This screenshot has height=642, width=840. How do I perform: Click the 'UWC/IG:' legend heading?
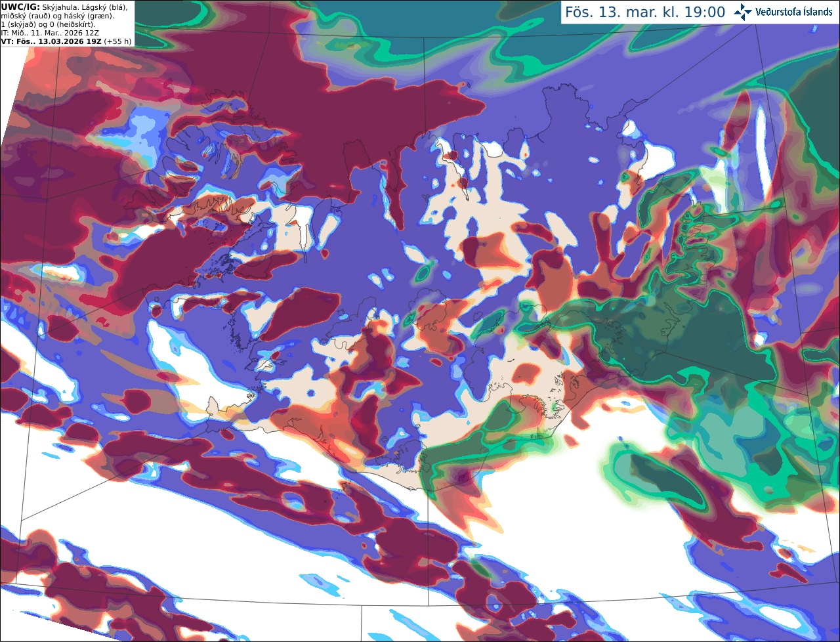[x=20, y=7]
